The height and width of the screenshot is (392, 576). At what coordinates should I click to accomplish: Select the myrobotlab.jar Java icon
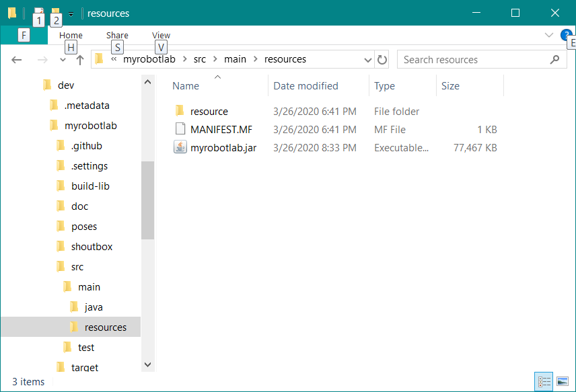(180, 147)
